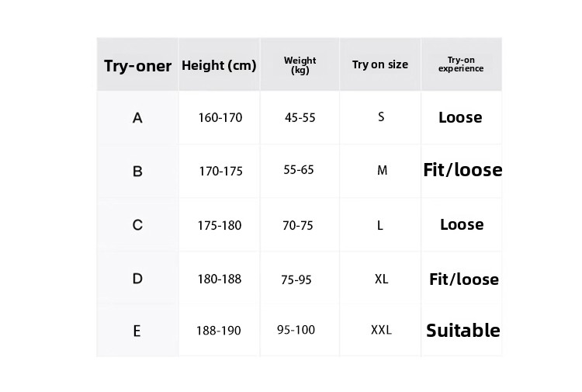Click the 175-180 height cell

coord(219,225)
